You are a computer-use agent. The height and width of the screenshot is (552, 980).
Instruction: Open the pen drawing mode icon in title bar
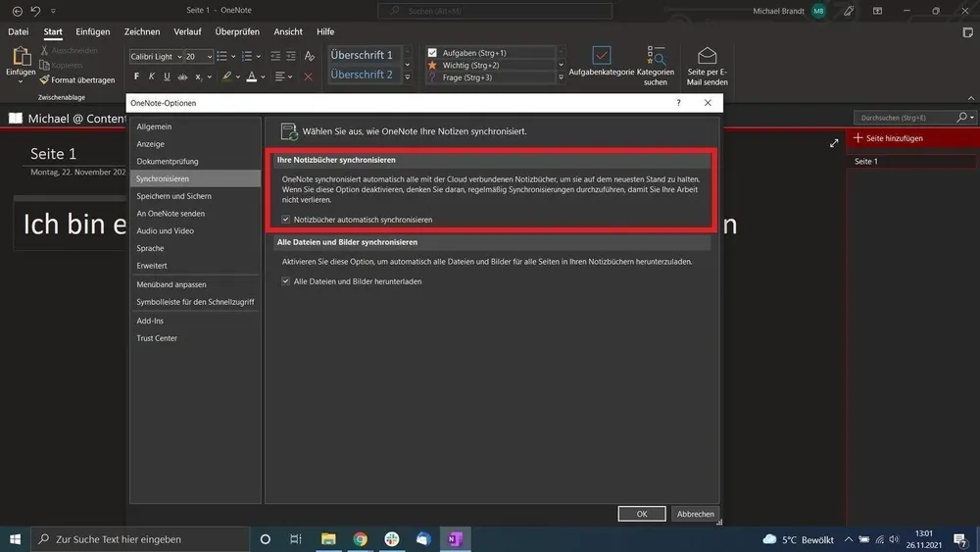coord(848,11)
